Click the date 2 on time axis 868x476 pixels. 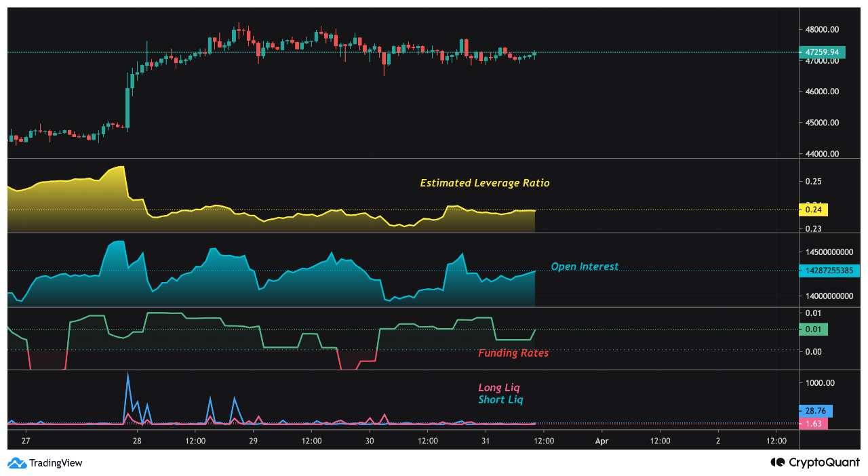tap(718, 441)
